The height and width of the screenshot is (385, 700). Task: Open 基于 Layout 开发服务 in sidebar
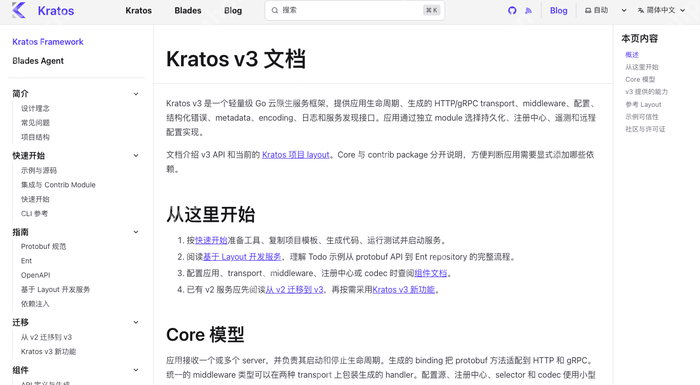click(55, 289)
